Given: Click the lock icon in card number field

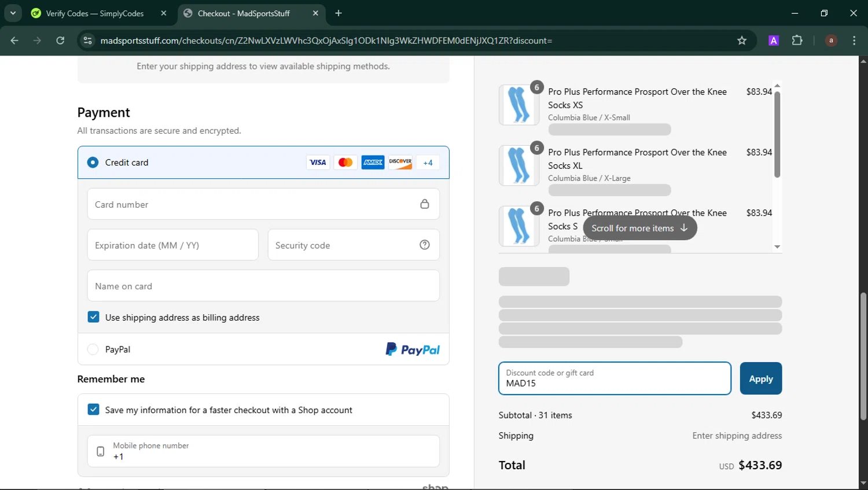Looking at the screenshot, I should point(425,204).
